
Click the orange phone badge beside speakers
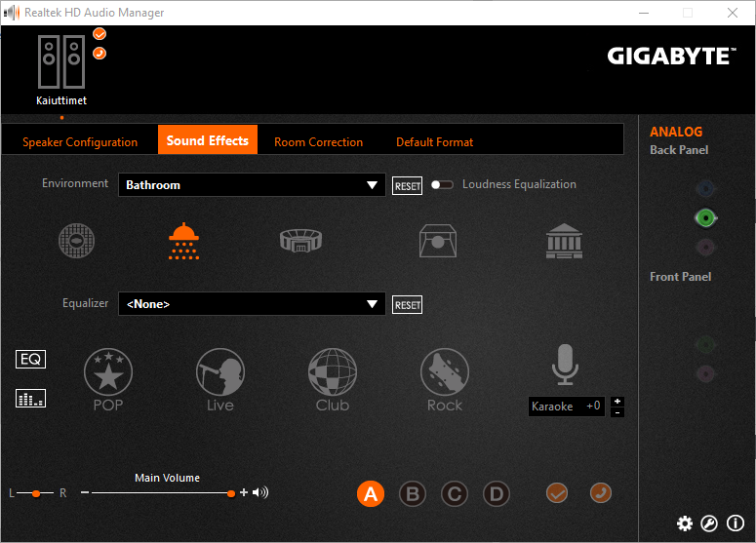point(99,53)
